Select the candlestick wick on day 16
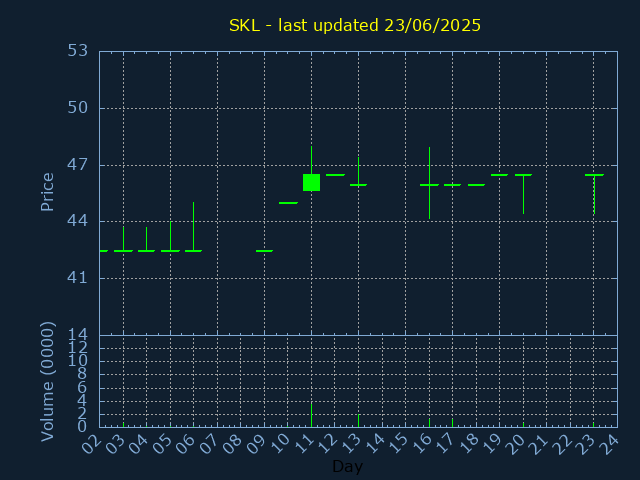 (429, 183)
